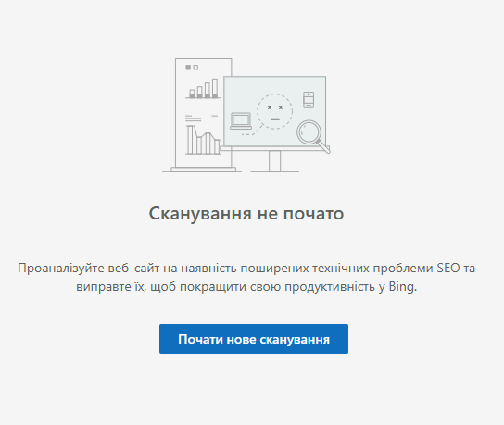Screen dimensions: 504x425
Task: Click the bar chart in the document graphic
Action: pyautogui.click(x=204, y=88)
